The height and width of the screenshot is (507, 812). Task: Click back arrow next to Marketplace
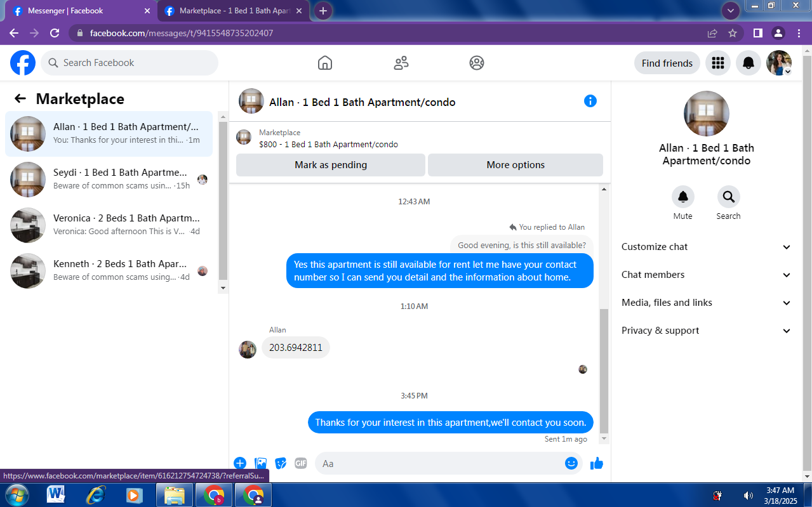[20, 98]
